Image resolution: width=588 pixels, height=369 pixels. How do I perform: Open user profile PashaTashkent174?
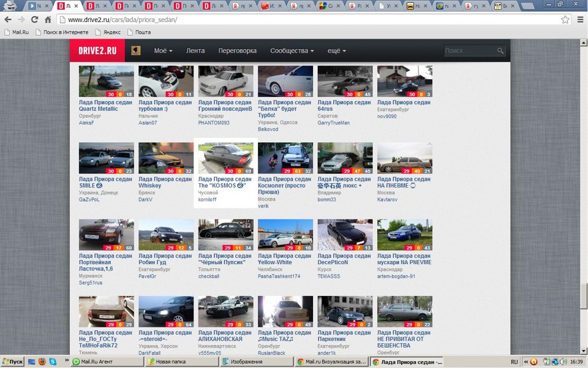point(279,276)
